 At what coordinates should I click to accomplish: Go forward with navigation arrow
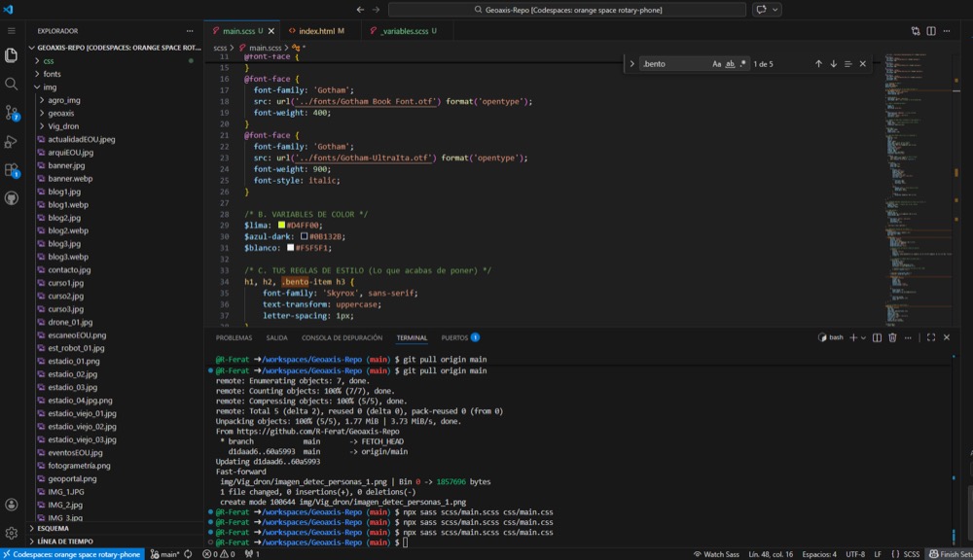(x=376, y=10)
